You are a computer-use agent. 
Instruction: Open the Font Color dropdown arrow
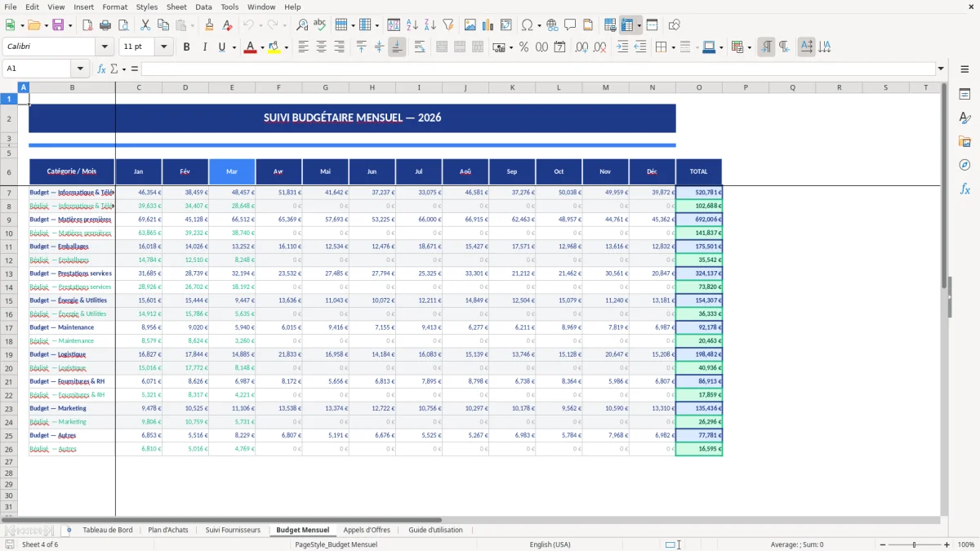click(x=261, y=47)
